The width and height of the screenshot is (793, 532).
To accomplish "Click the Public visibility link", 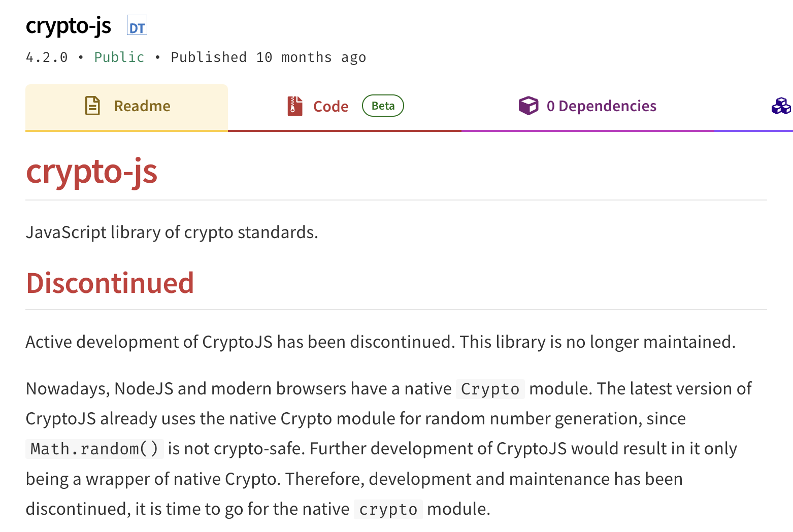I will point(119,57).
